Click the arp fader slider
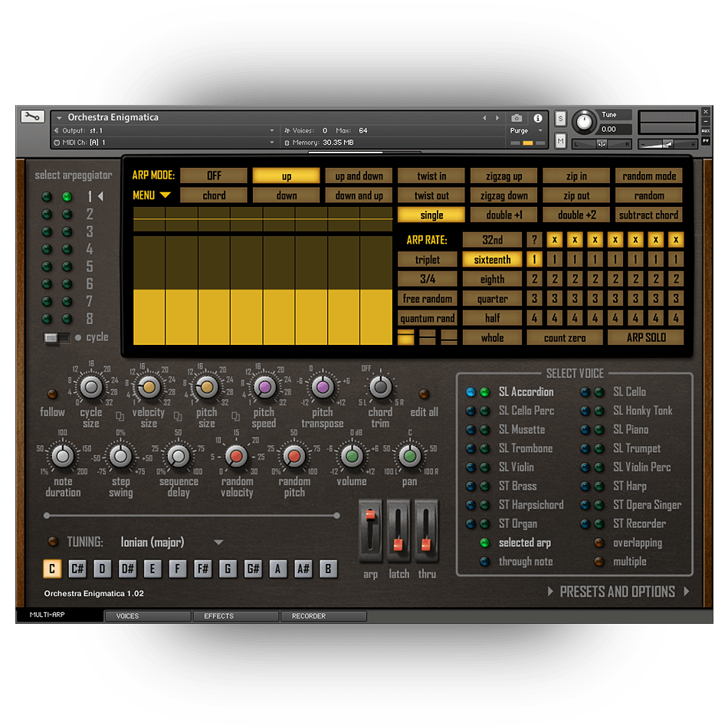Screen dimensions: 728x728 (370, 516)
